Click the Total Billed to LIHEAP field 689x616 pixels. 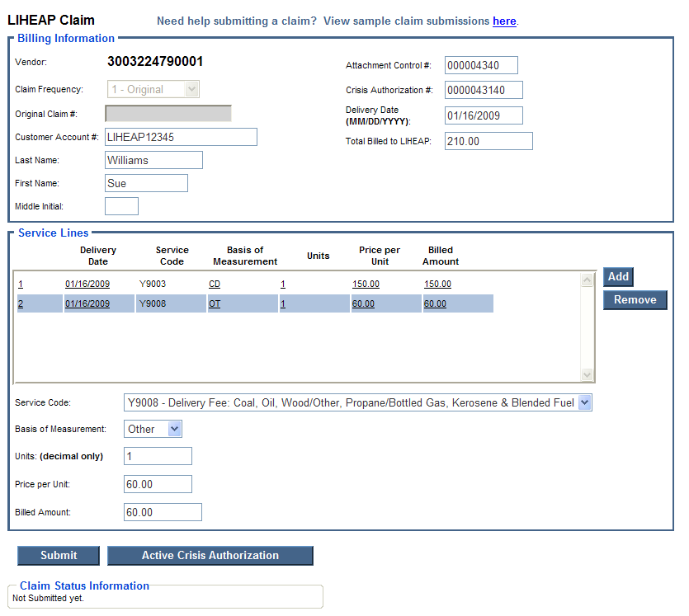point(488,141)
